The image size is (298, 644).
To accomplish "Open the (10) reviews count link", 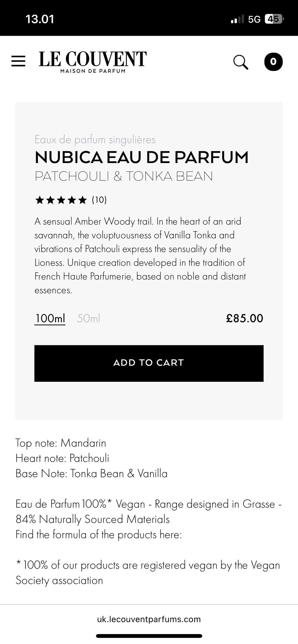I will [x=99, y=200].
